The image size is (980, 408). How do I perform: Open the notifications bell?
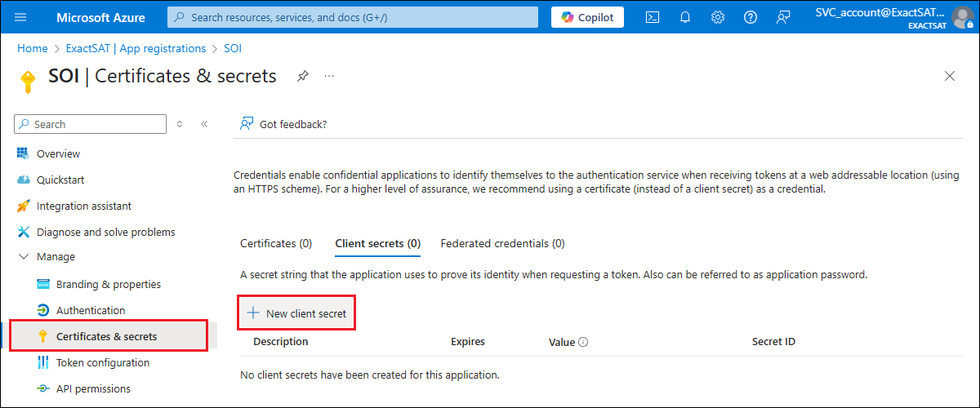click(x=685, y=17)
